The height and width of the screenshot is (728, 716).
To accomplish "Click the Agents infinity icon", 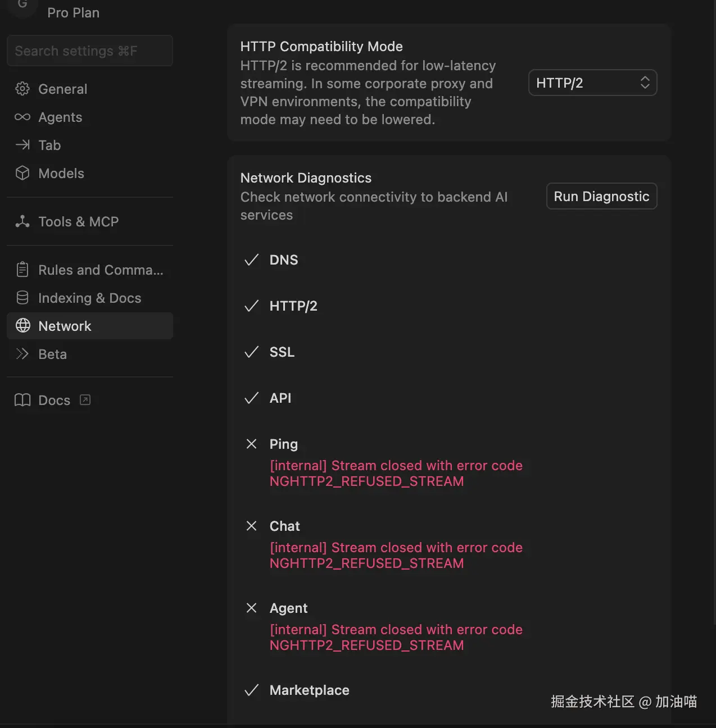I will click(x=22, y=117).
